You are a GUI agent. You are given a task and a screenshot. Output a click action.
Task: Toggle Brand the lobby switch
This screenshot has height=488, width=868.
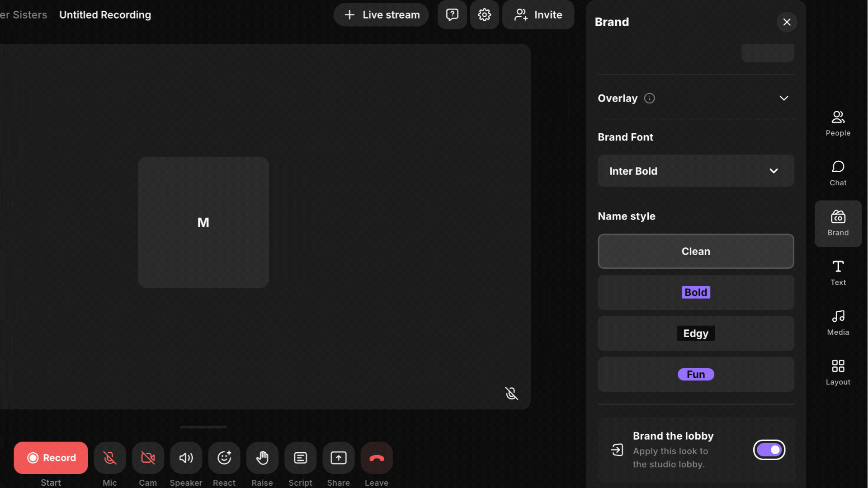[x=769, y=450]
